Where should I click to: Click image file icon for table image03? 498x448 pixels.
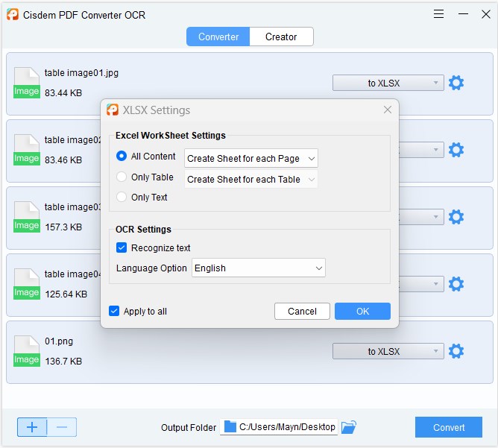[27, 217]
